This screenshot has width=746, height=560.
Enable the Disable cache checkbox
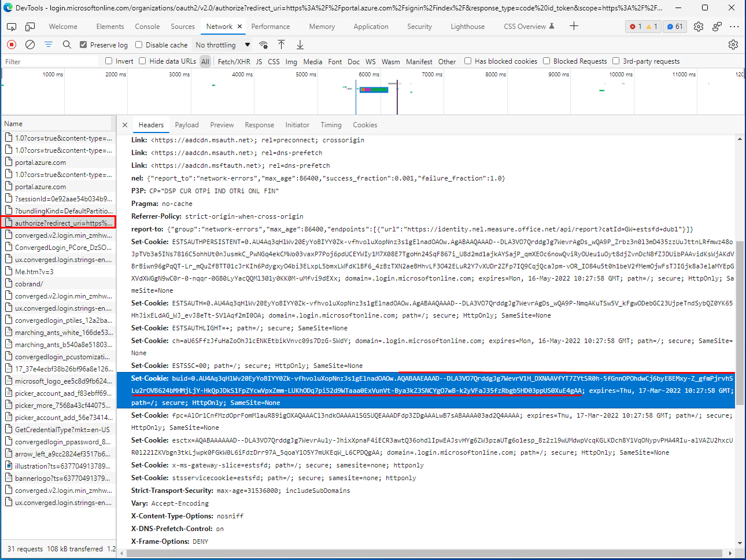point(139,45)
